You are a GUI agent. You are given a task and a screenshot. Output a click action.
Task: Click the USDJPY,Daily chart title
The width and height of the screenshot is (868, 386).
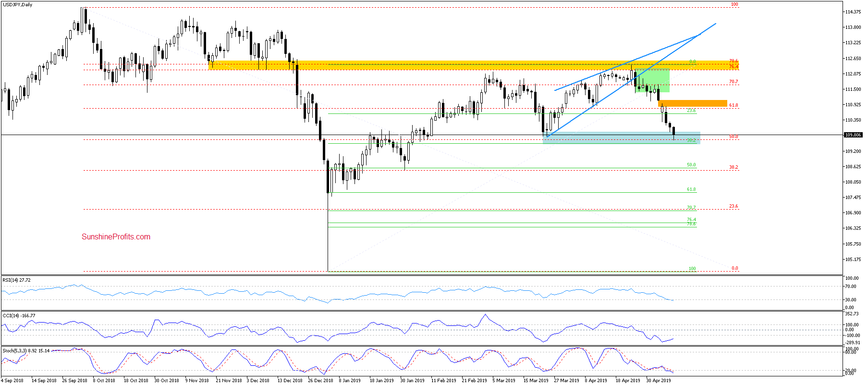coord(18,5)
